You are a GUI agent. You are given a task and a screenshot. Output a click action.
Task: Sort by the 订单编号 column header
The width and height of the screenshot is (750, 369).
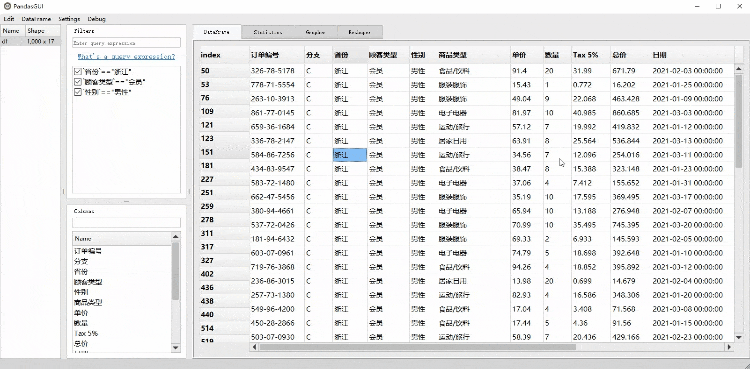click(277, 55)
